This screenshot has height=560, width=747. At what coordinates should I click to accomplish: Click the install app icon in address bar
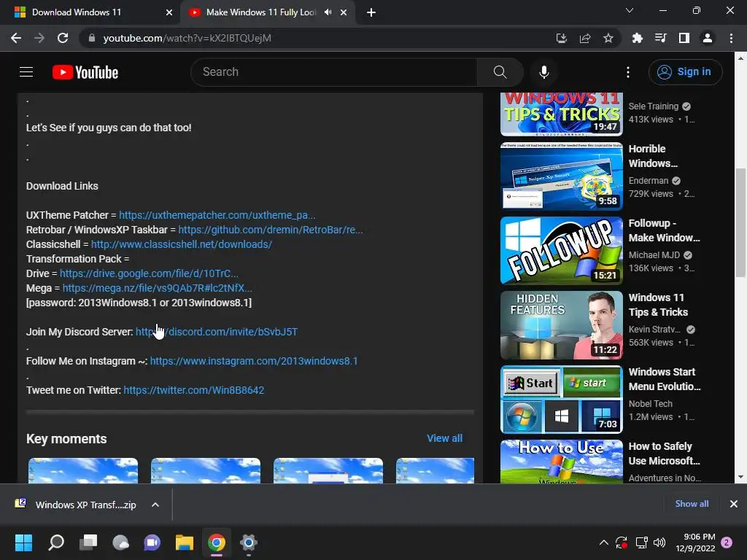tap(561, 38)
